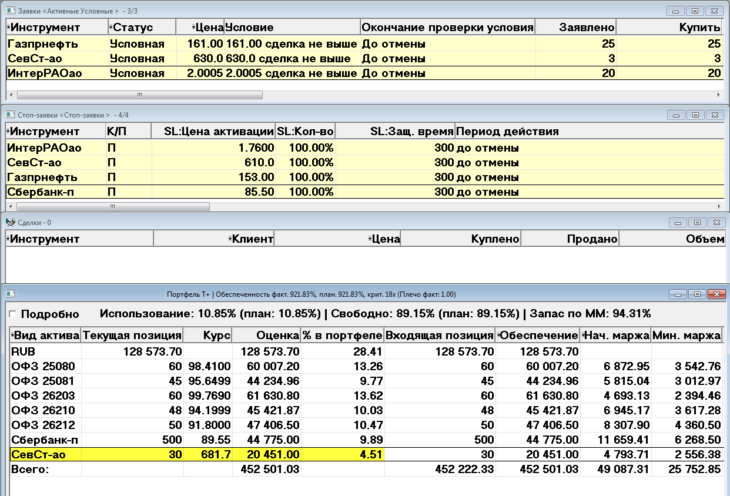The height and width of the screenshot is (496, 730).
Task: Close the Портфель T+ window
Action: 716,294
